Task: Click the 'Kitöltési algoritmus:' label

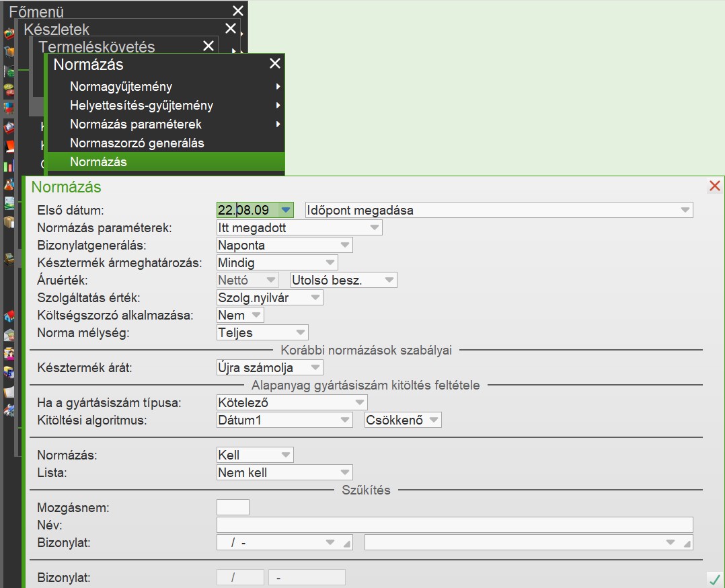Action: (92, 420)
